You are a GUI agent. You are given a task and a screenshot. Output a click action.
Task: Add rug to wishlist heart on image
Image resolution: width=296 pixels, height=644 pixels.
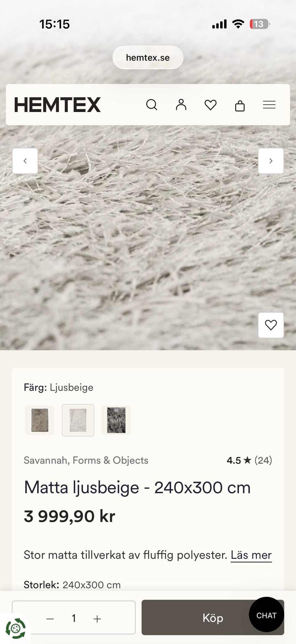point(271,325)
